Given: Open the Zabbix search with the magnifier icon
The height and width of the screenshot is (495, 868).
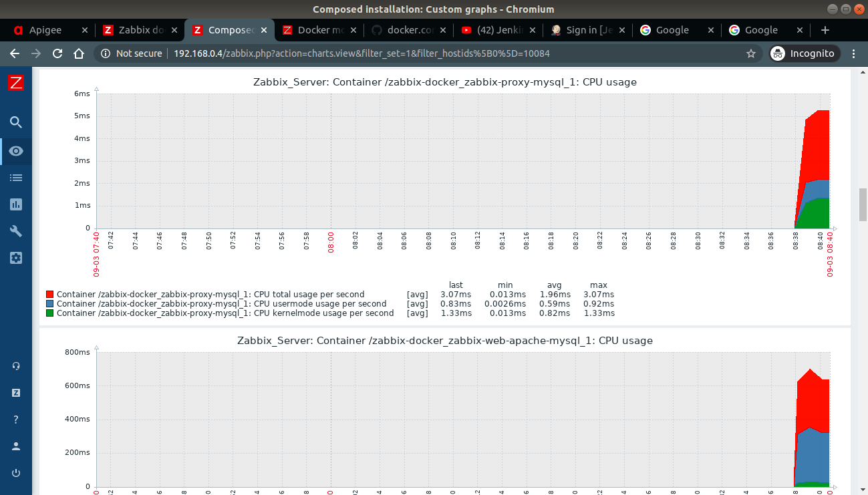Looking at the screenshot, I should (15, 122).
